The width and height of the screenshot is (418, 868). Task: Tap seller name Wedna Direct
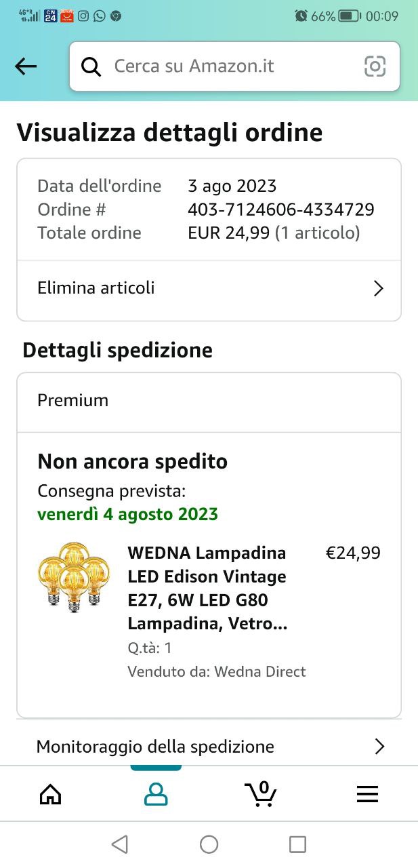point(260,671)
